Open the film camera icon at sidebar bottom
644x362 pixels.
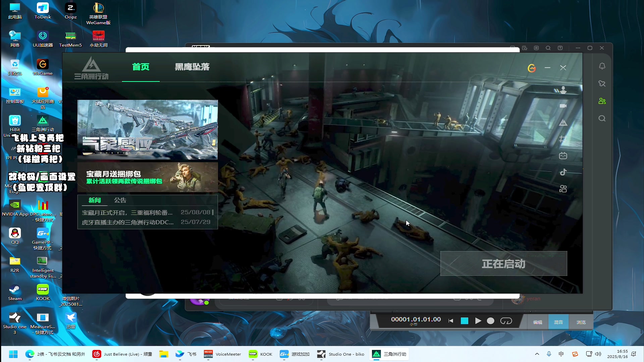point(563,189)
